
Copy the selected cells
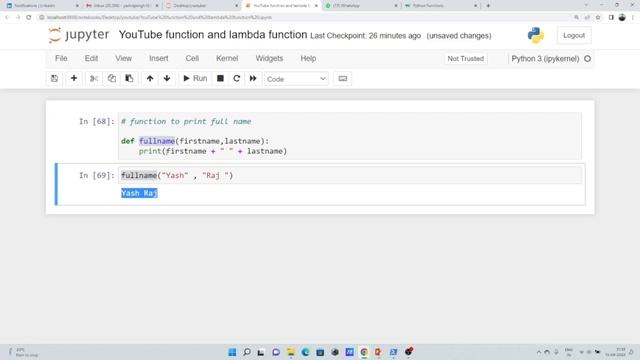tap(111, 78)
